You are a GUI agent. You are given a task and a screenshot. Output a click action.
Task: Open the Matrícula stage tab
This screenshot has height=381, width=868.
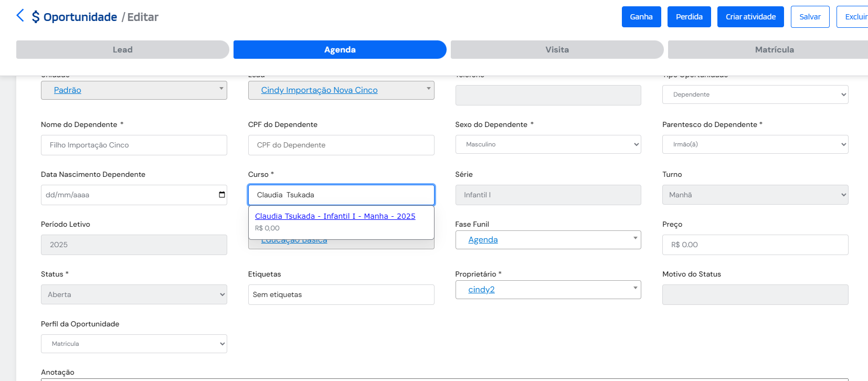tap(768, 50)
